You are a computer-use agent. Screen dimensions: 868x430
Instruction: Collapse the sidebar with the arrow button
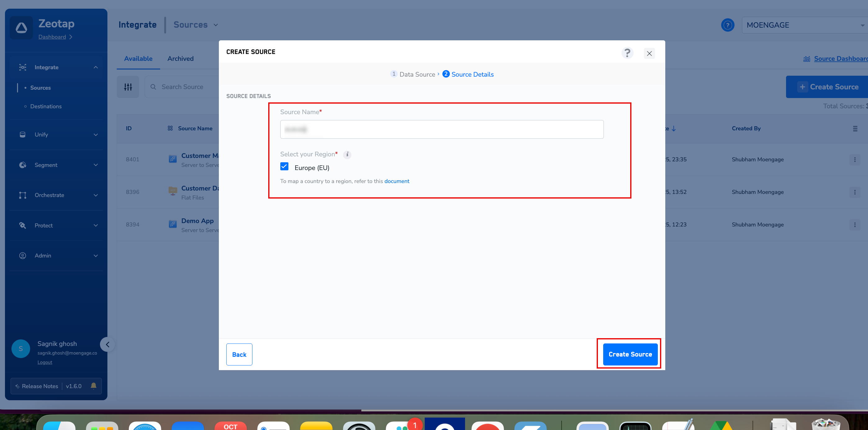[x=107, y=344]
